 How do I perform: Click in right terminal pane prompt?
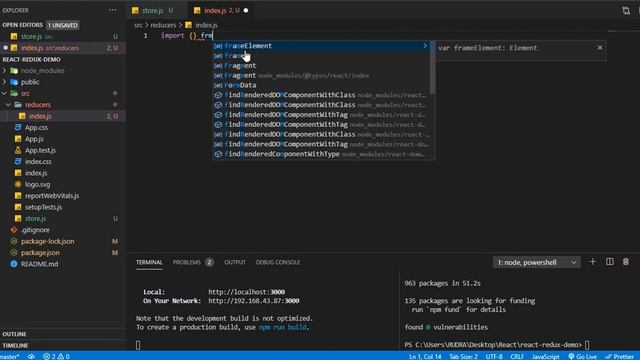(x=587, y=345)
